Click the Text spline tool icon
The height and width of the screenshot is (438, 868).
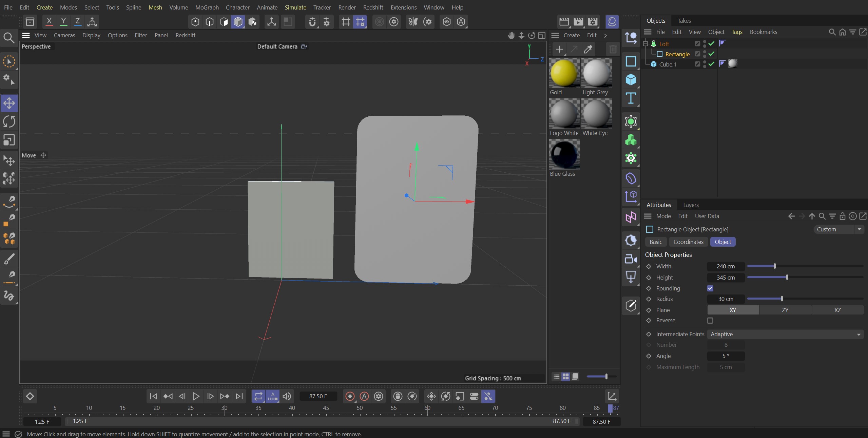tap(631, 98)
